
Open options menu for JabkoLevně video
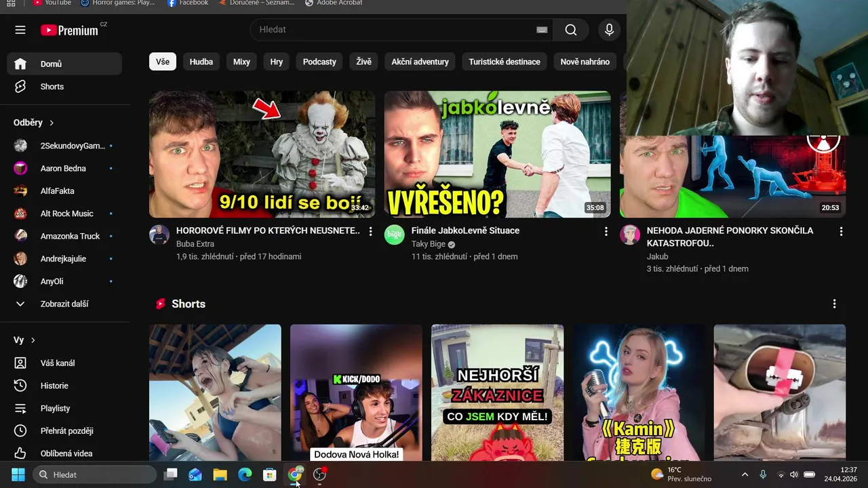point(606,231)
